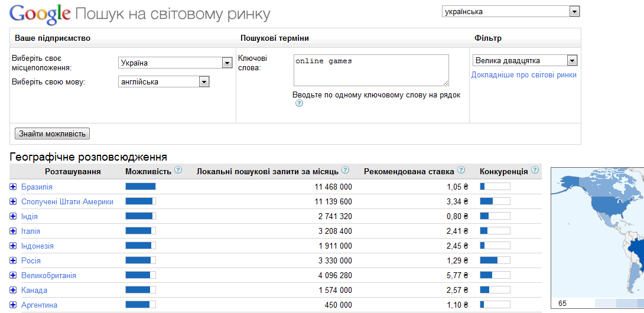644x313 pixels.
Task: Open the interface language dropdown українська
Action: tap(510, 12)
